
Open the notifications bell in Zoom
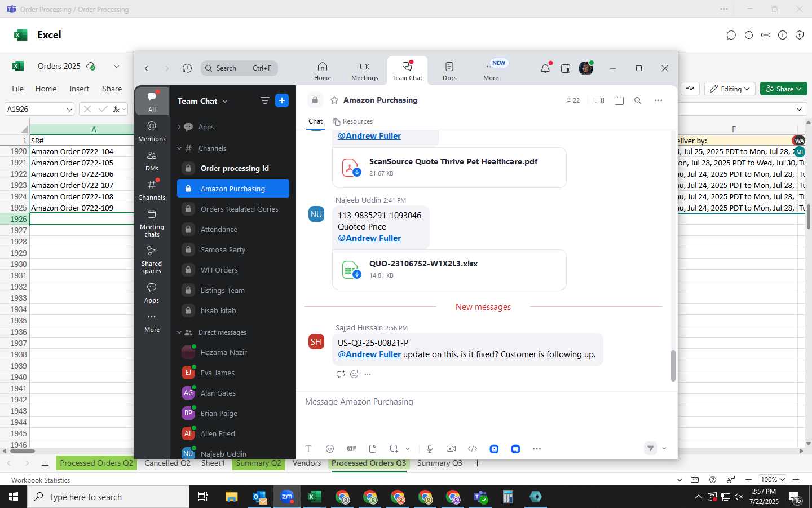pos(545,68)
